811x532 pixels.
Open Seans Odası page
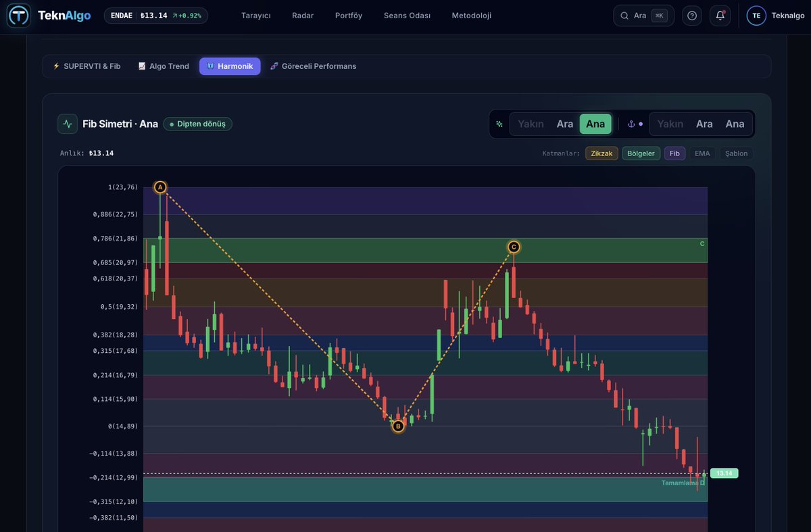(407, 16)
